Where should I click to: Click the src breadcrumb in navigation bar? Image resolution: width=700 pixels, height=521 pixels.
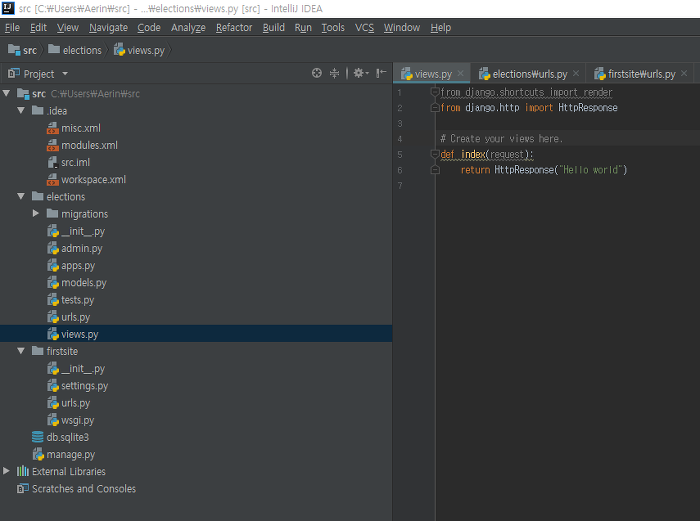(x=23, y=50)
